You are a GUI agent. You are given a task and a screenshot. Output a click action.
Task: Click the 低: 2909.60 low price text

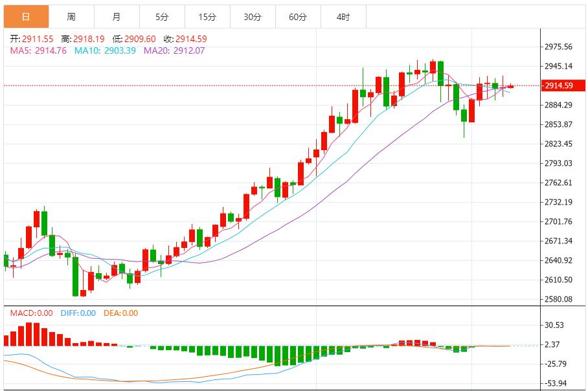coord(132,39)
